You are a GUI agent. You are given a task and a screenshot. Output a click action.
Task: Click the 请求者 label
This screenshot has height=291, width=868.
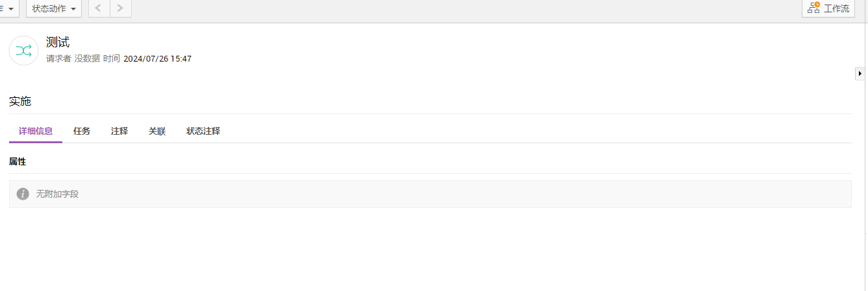(x=58, y=58)
